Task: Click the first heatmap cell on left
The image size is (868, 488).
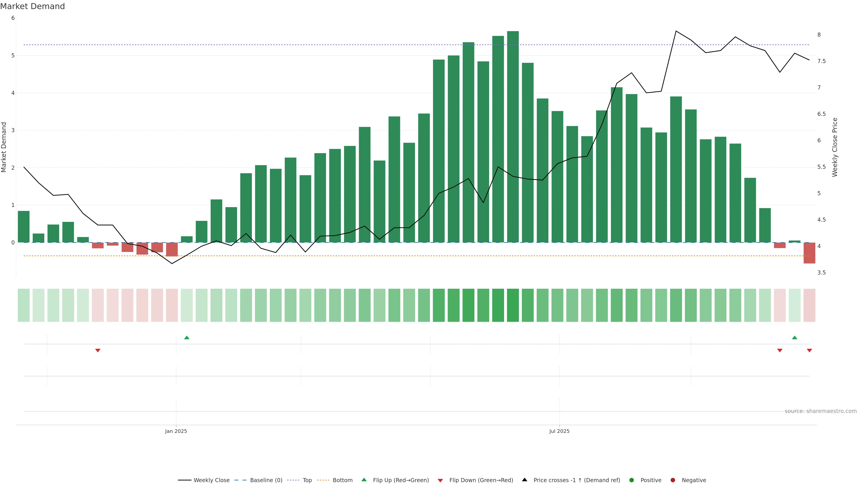Action: click(x=24, y=305)
